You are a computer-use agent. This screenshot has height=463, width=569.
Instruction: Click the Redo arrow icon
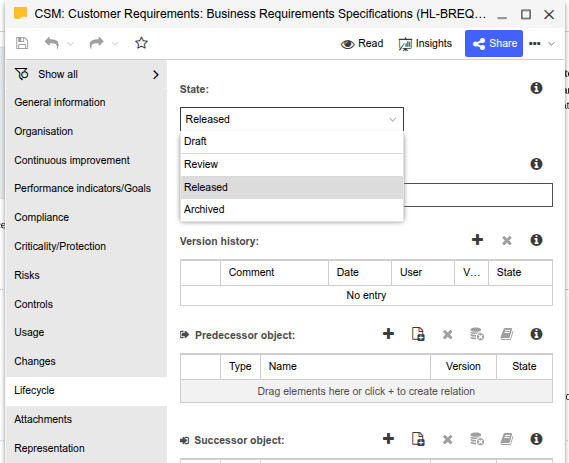pyautogui.click(x=97, y=43)
